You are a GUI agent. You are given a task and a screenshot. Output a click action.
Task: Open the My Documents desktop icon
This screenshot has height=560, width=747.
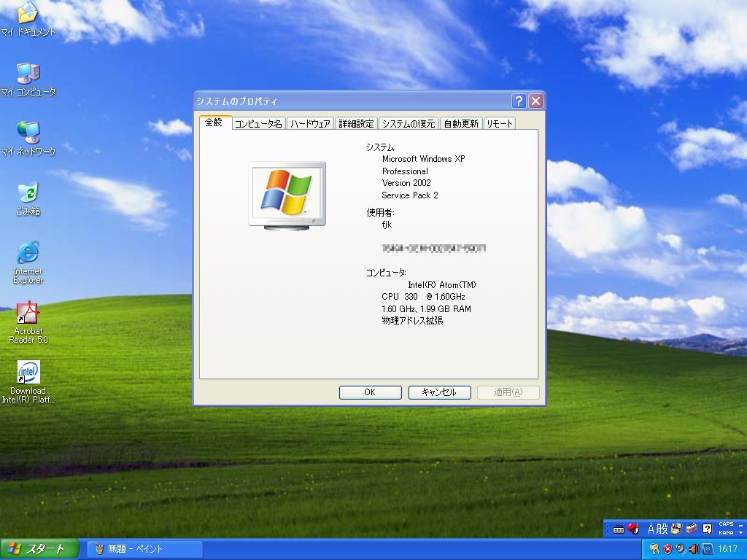tap(28, 13)
